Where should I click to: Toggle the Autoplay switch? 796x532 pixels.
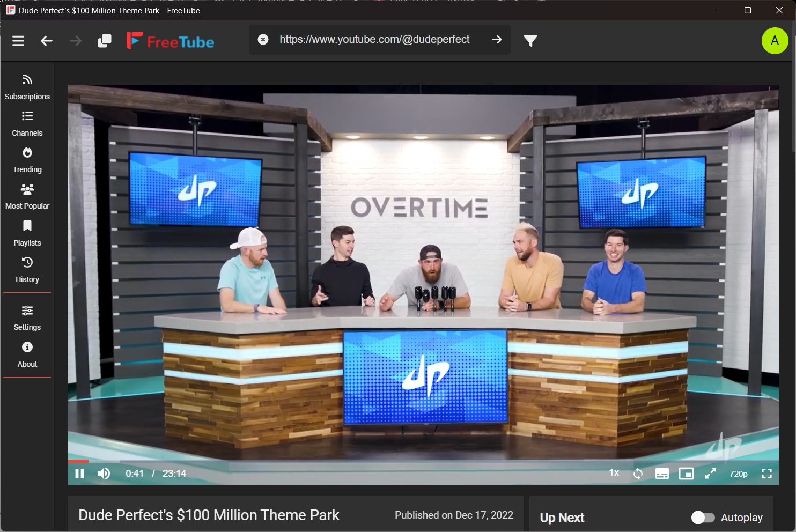tap(703, 518)
